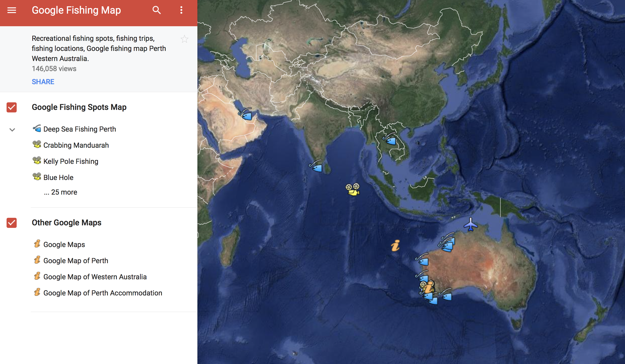Select Kelly Pole Fishing item

[x=71, y=161]
